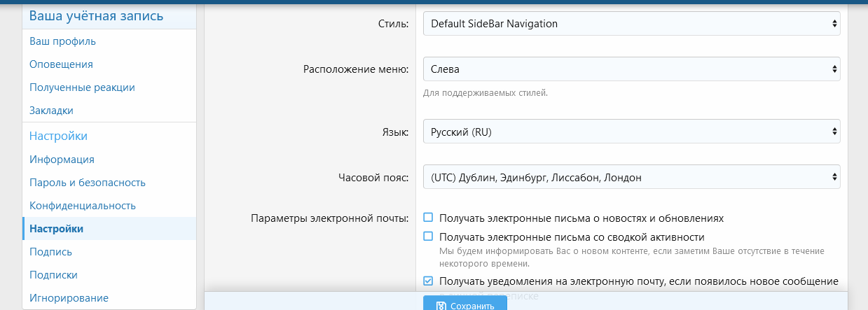Click the Сохранить save button
868x310 pixels.
click(465, 304)
